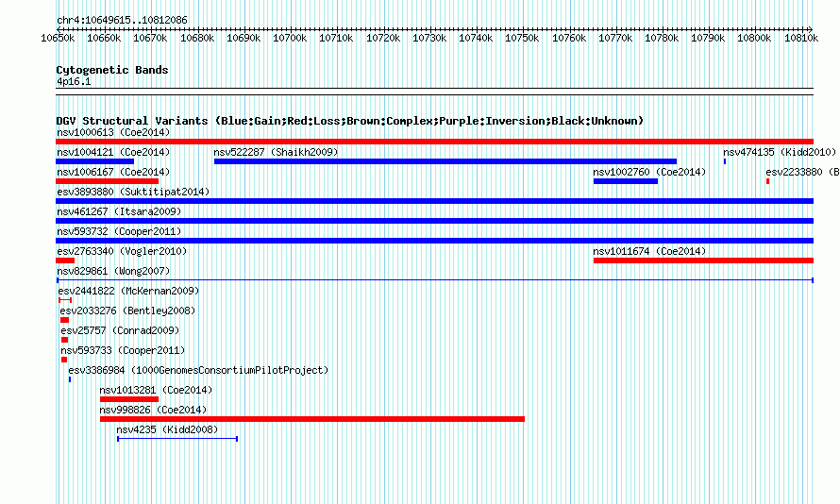Open the nsv829861 (Wong2007) label
Viewport: 840px width, 504px height.
[x=113, y=271]
